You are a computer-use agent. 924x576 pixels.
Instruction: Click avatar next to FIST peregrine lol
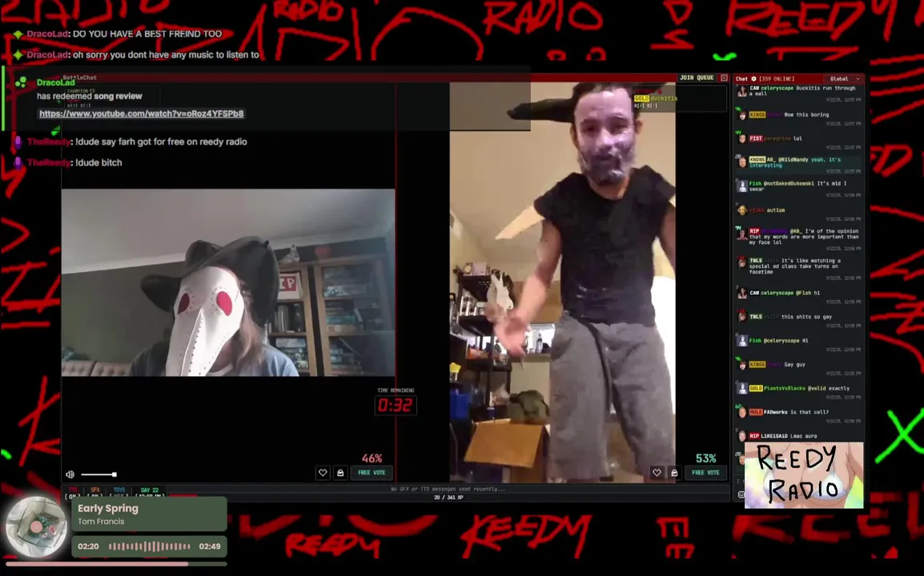tap(742, 139)
